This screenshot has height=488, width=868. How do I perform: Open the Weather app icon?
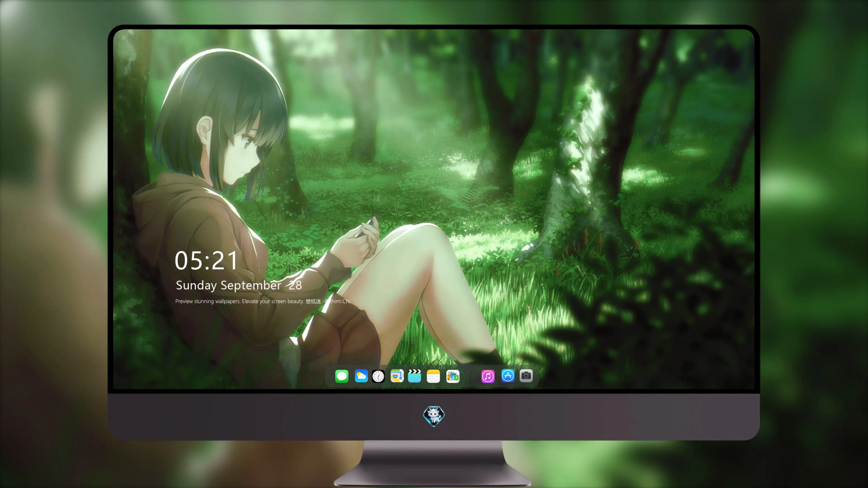coord(361,376)
